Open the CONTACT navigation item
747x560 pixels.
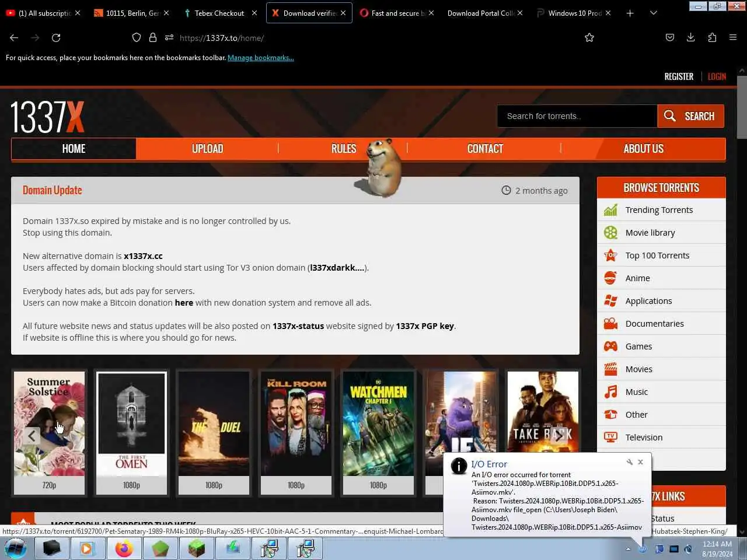pos(484,149)
